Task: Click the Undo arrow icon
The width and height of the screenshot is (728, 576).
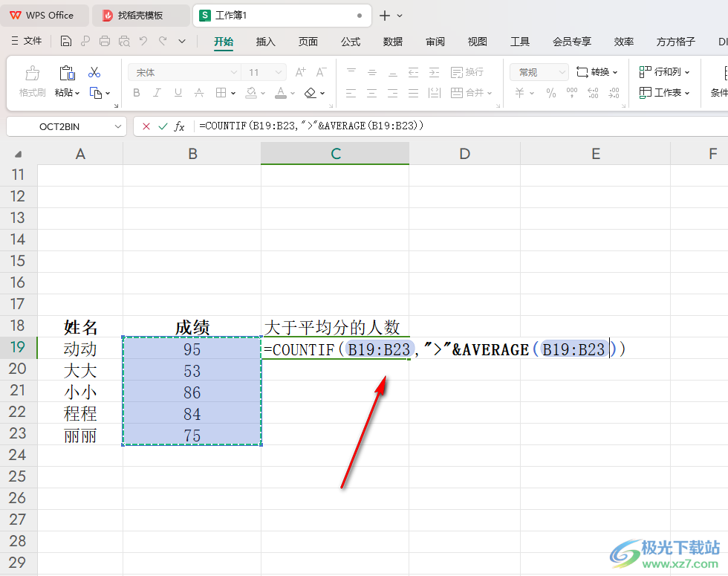Action: point(143,42)
